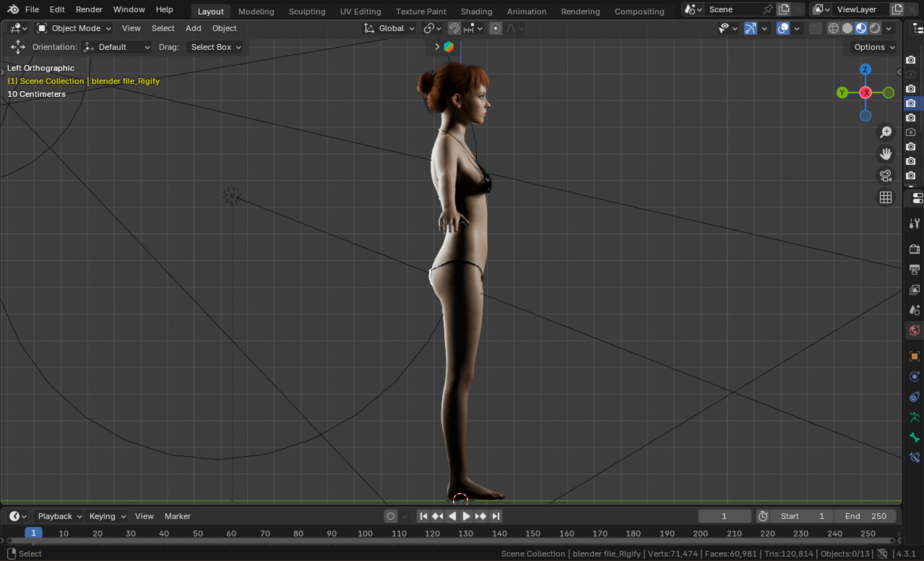This screenshot has height=561, width=924.
Task: Open the overlays options dropdown
Action: coord(796,28)
